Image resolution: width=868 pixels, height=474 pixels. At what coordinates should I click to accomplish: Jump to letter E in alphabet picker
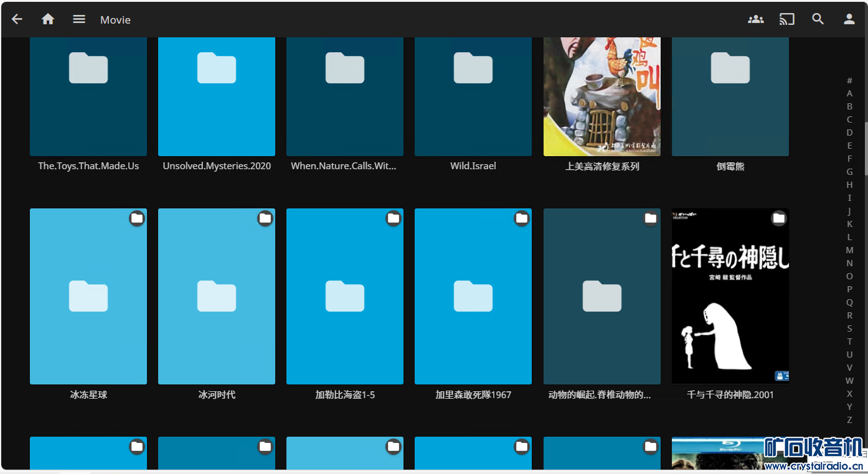tap(849, 146)
